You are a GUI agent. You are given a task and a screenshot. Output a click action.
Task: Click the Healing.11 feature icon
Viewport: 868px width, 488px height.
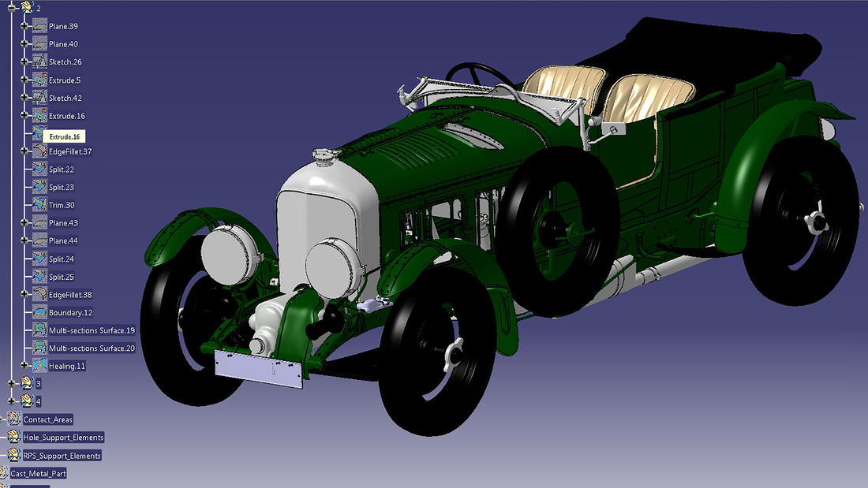(39, 366)
